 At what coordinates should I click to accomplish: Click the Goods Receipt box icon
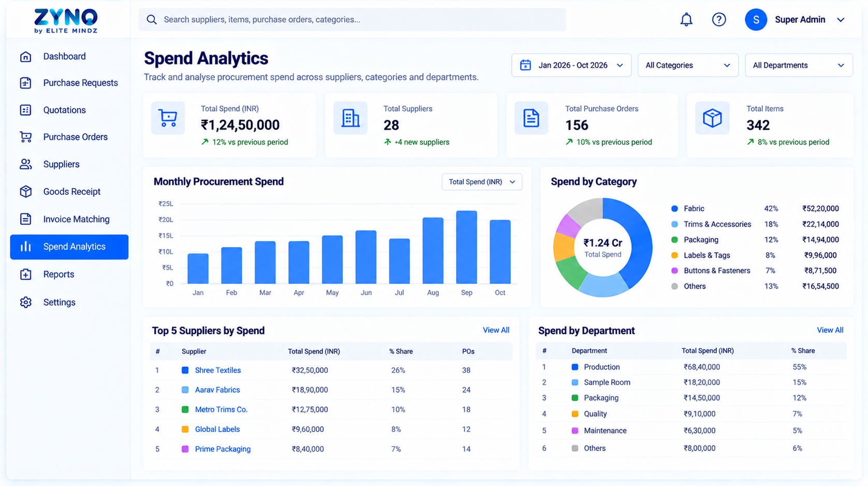(26, 192)
